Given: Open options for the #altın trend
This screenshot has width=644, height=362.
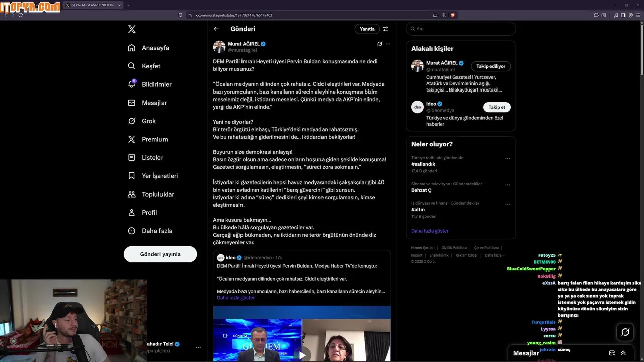Looking at the screenshot, I should pyautogui.click(x=507, y=204).
